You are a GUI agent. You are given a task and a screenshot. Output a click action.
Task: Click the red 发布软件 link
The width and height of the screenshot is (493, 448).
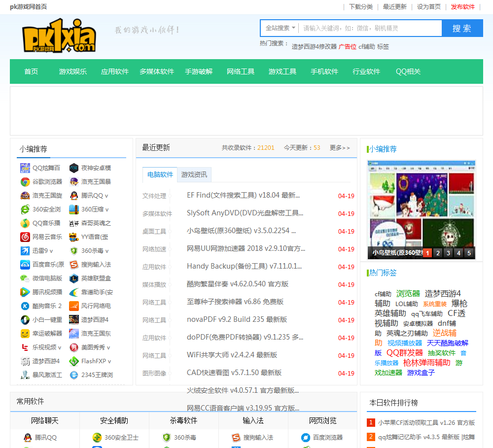coord(463,7)
